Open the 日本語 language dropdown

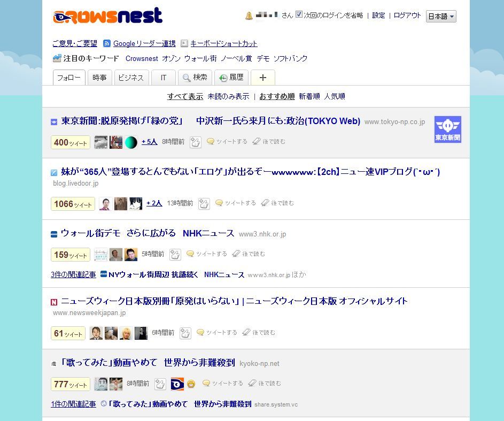[x=441, y=17]
